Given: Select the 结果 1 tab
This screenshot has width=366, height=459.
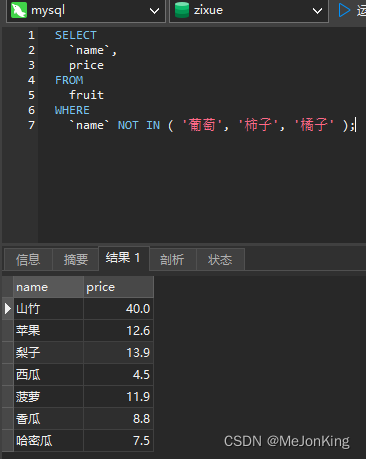Looking at the screenshot, I should coord(124,258).
